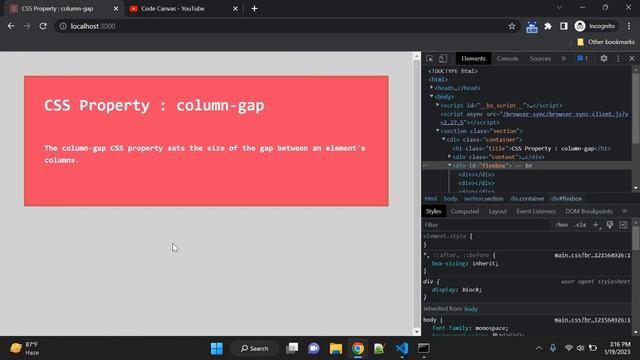This screenshot has height=360, width=640.
Task: Switch to Visual Studio Code on the taskbar
Action: (402, 349)
